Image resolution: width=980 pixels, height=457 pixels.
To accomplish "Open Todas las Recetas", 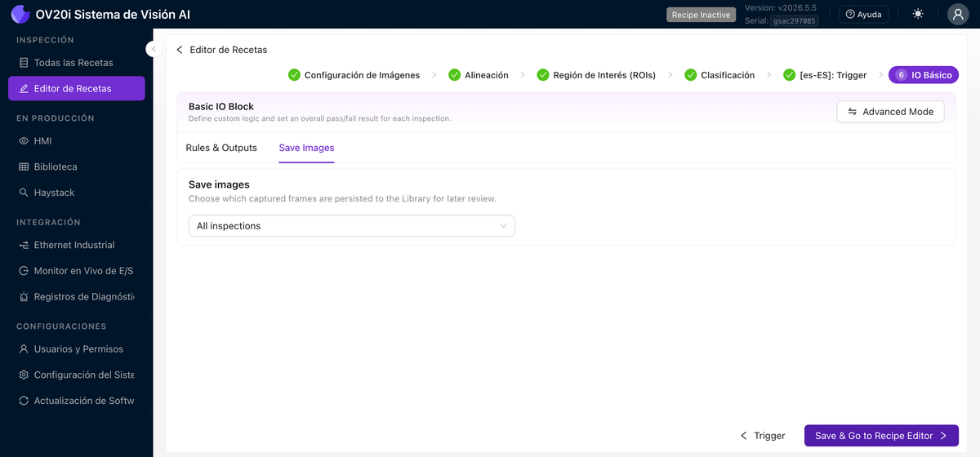I will click(x=77, y=63).
